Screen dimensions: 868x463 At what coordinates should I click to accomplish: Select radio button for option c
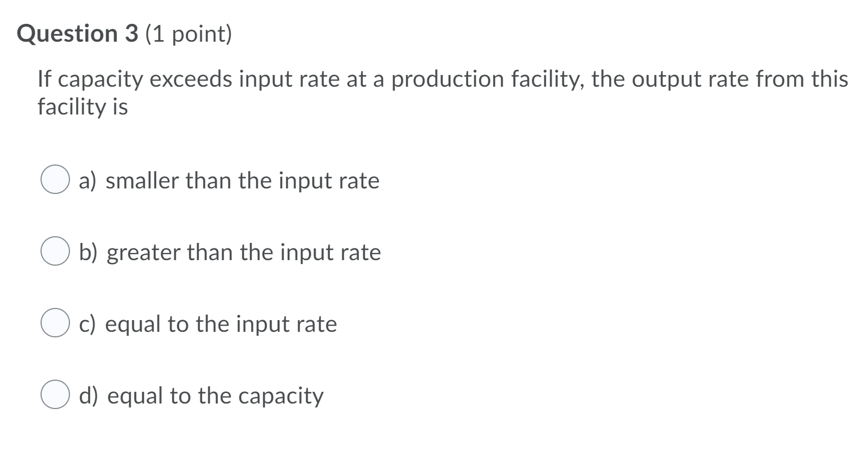coord(55,324)
